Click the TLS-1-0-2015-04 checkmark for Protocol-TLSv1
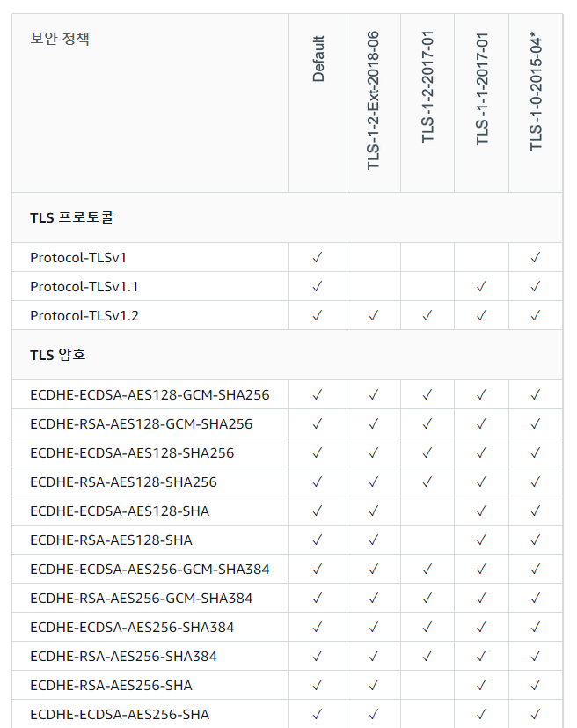The height and width of the screenshot is (728, 577). [x=535, y=258]
